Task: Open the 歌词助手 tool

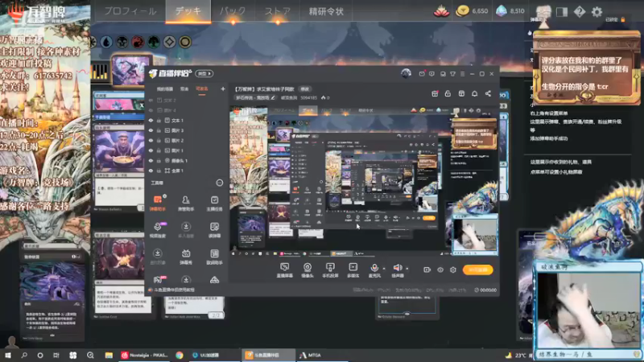Action: click(214, 257)
